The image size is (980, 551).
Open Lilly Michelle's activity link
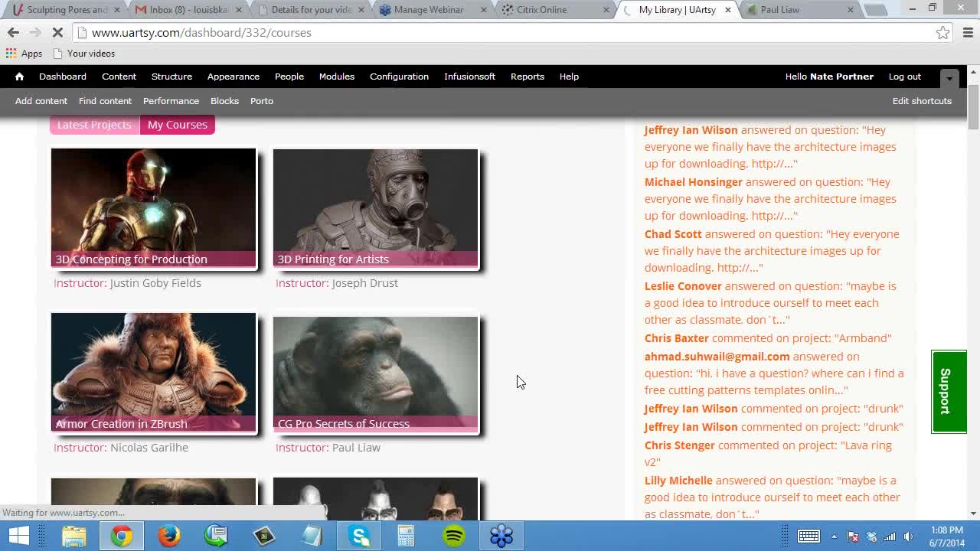pyautogui.click(x=678, y=481)
